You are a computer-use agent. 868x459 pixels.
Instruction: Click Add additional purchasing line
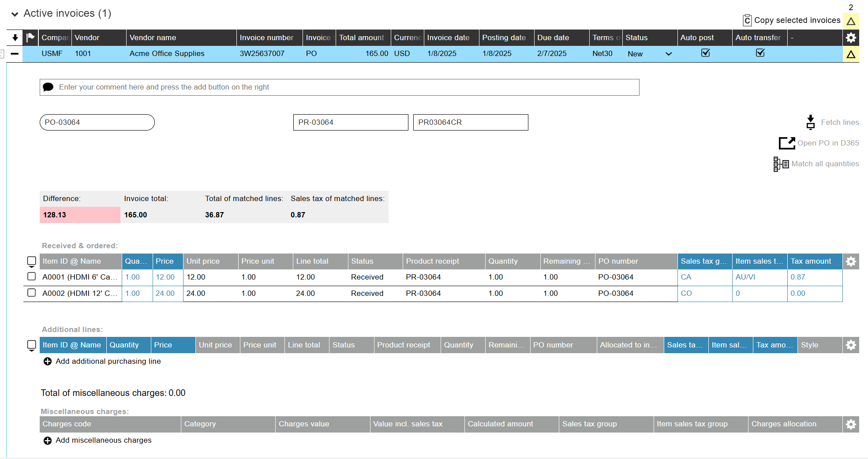pyautogui.click(x=108, y=362)
